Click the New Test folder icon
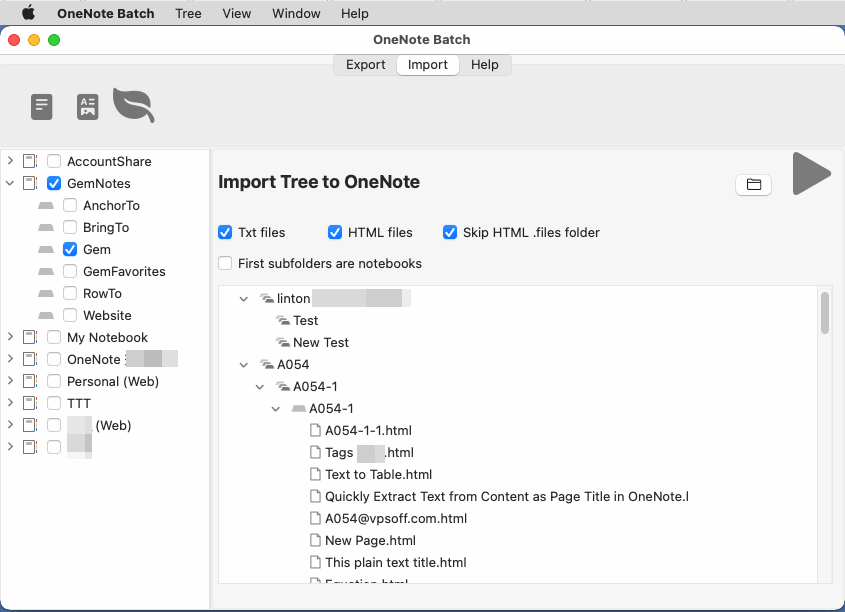 (x=283, y=342)
